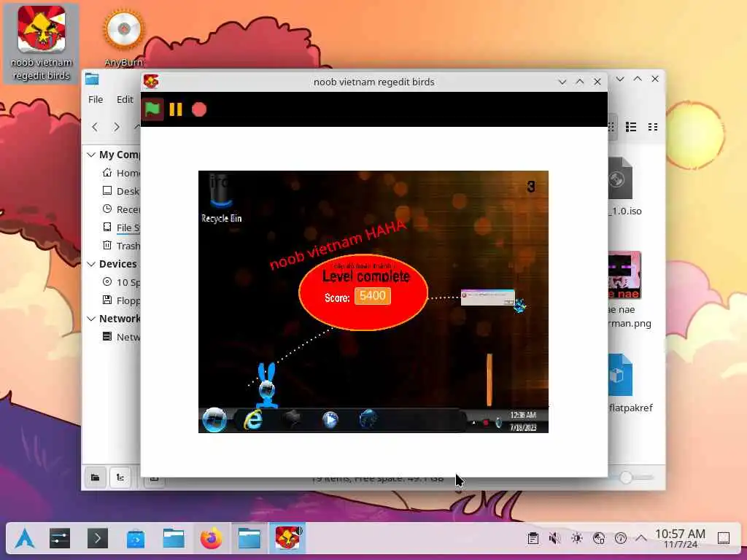Open clock showing 10:57 AM
The width and height of the screenshot is (747, 560).
[x=681, y=539]
